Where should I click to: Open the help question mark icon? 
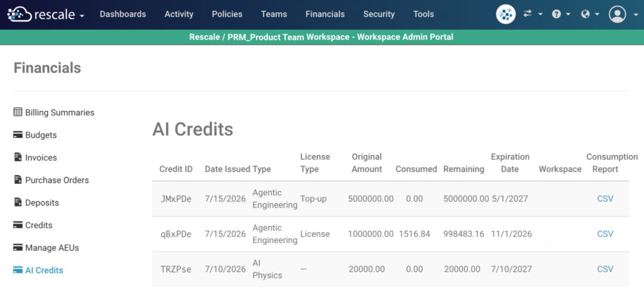tap(557, 14)
